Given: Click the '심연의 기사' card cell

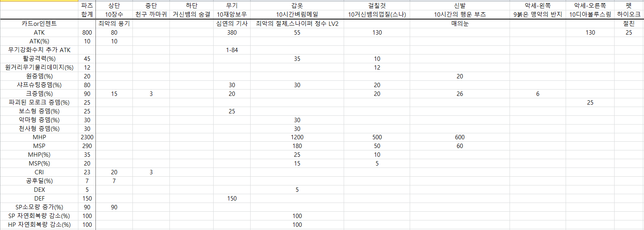Looking at the screenshot, I should pyautogui.click(x=232, y=23).
